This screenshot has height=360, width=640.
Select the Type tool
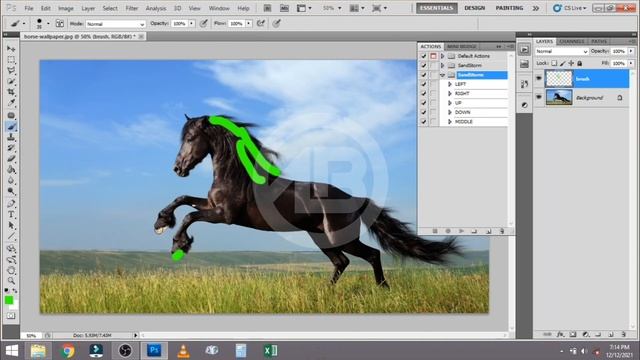coord(11,215)
